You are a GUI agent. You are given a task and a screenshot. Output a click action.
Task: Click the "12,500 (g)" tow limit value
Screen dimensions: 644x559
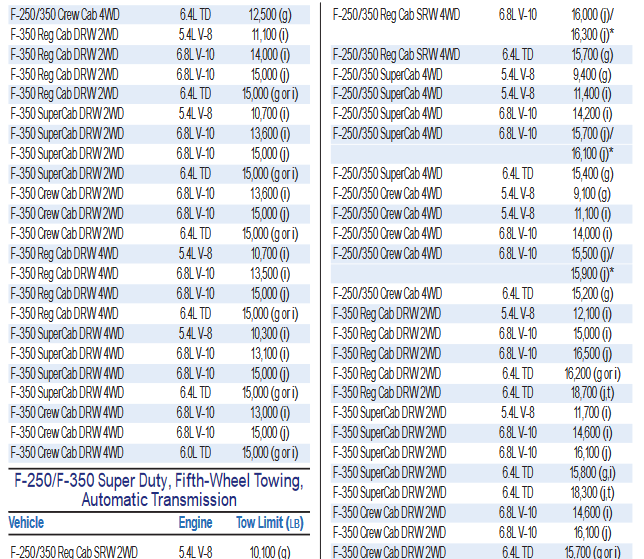(x=270, y=15)
